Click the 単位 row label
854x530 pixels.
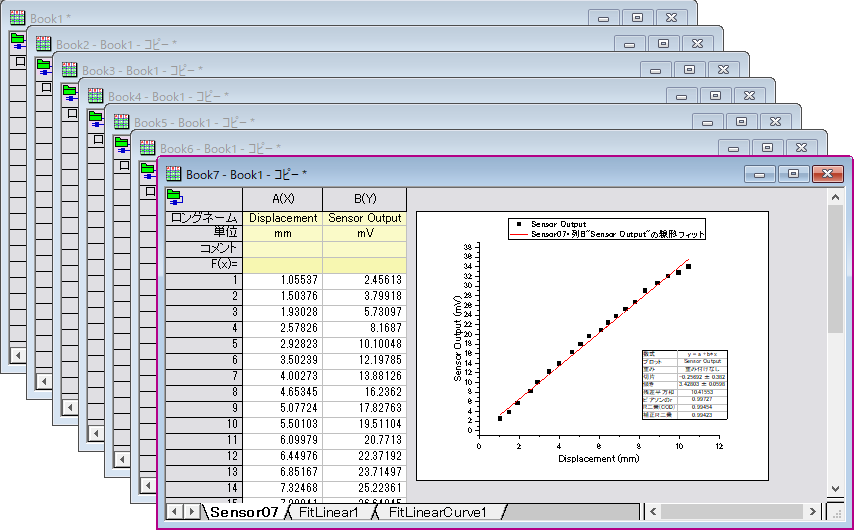(x=204, y=233)
